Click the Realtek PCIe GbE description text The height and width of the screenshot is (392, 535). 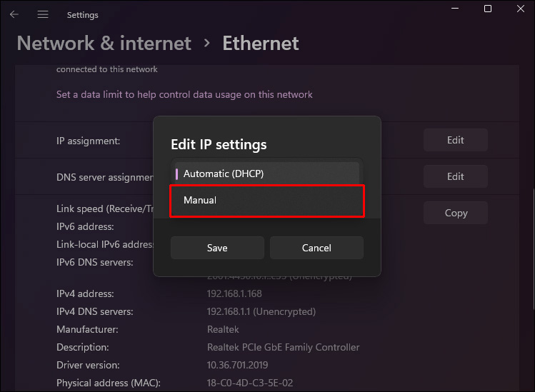283,347
